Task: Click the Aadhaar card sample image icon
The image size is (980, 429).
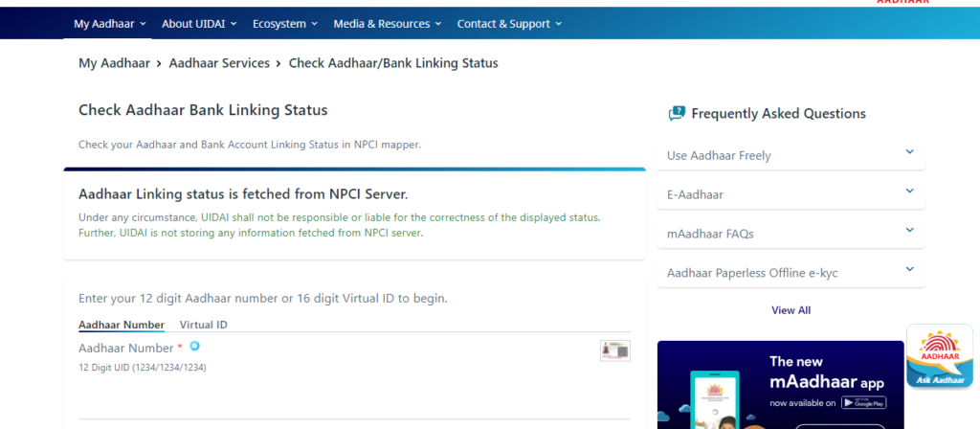Action: click(x=615, y=350)
